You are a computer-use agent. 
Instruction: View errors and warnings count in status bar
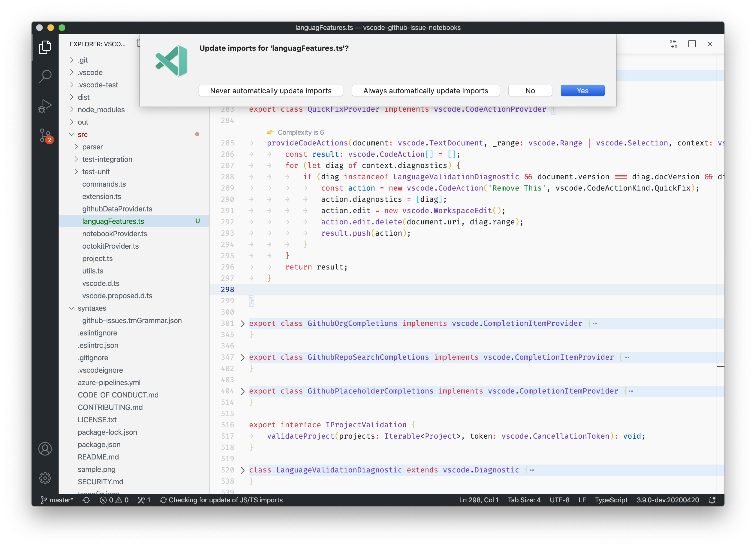(x=114, y=500)
